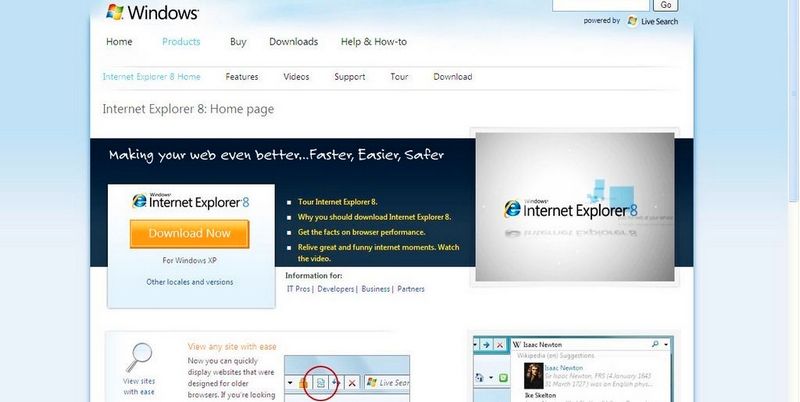This screenshot has width=800, height=402.
Task: Open the Home menu item
Action: click(x=119, y=42)
